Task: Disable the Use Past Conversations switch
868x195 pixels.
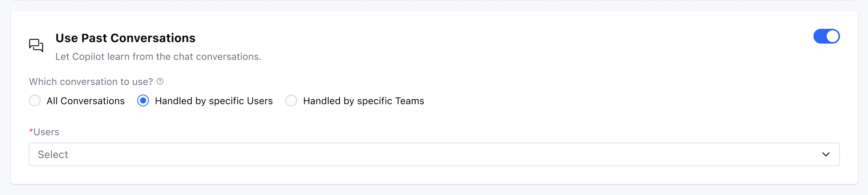Action: pos(826,36)
